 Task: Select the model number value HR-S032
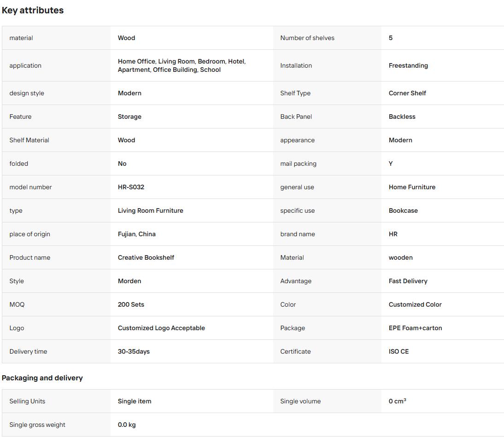[131, 187]
